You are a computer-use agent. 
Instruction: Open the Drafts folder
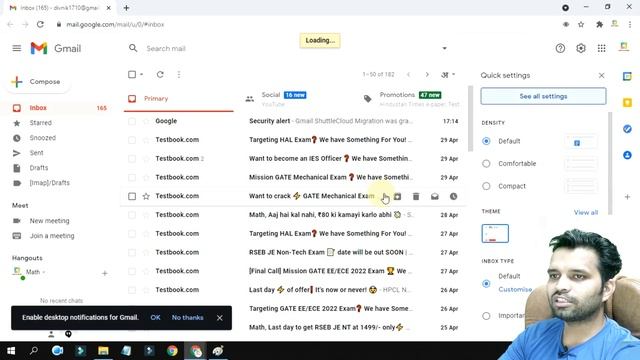(39, 168)
